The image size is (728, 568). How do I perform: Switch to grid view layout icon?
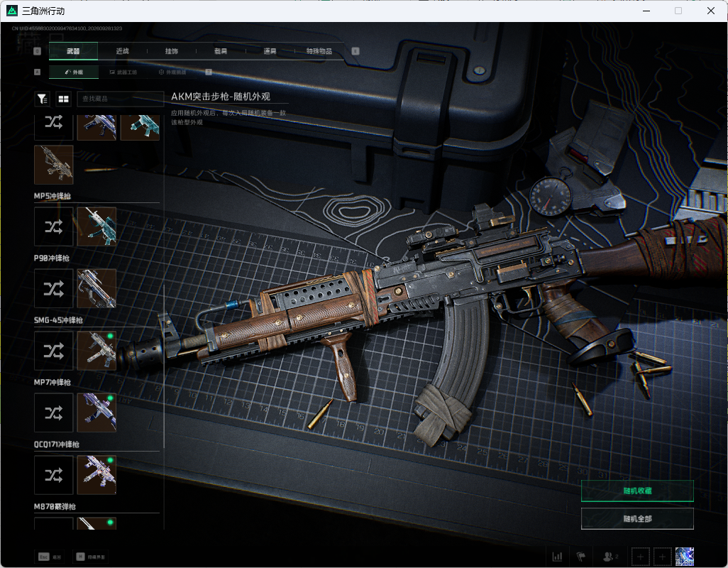[63, 99]
